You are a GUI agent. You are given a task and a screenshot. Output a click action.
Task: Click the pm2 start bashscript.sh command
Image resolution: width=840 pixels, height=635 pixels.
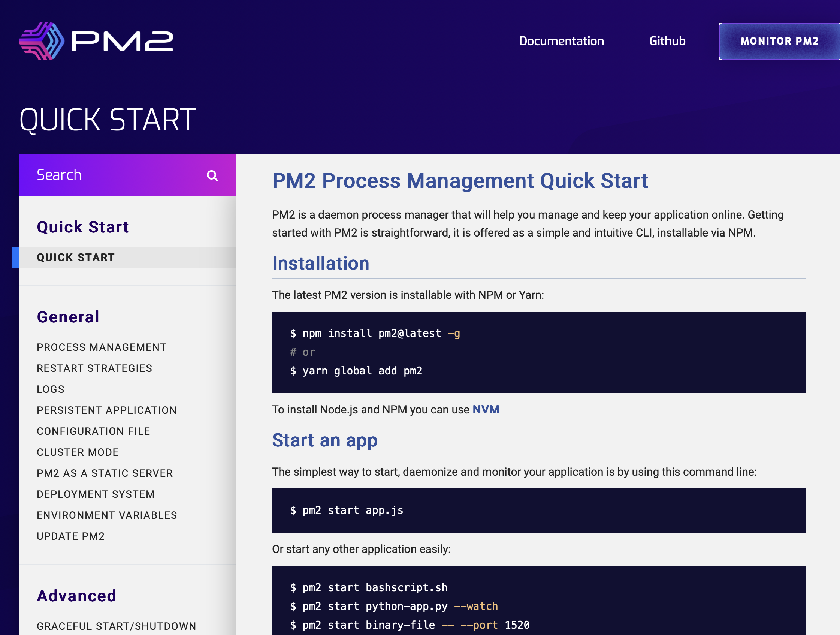point(369,587)
